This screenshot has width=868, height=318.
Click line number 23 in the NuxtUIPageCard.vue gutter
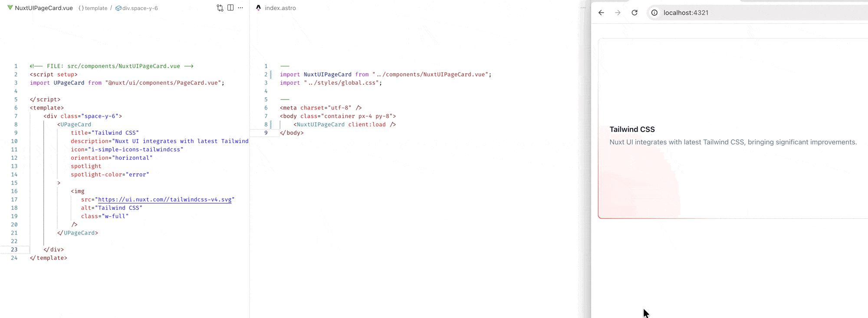pos(14,249)
